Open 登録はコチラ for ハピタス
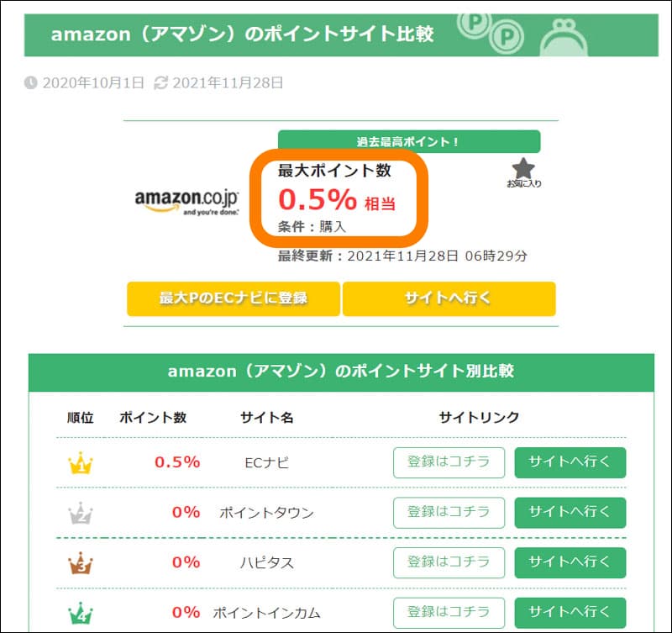The image size is (672, 633). 449,562
